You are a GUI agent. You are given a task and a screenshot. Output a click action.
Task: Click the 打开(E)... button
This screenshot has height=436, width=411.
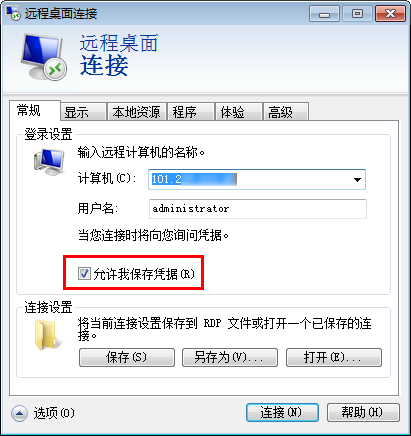334,358
